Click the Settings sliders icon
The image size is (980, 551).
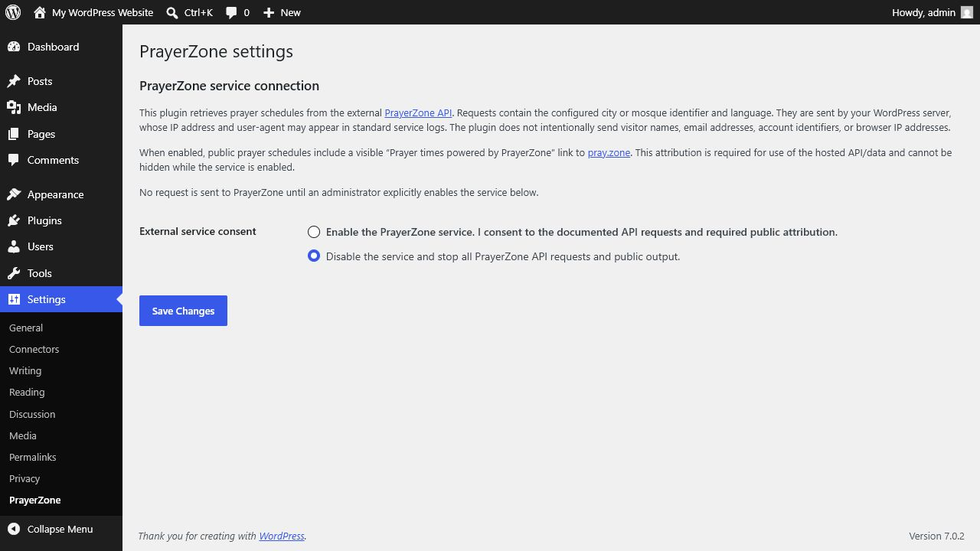14,299
